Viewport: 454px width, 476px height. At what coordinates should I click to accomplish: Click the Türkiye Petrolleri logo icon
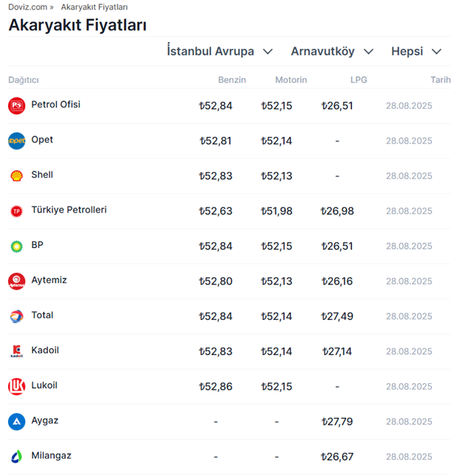click(16, 211)
